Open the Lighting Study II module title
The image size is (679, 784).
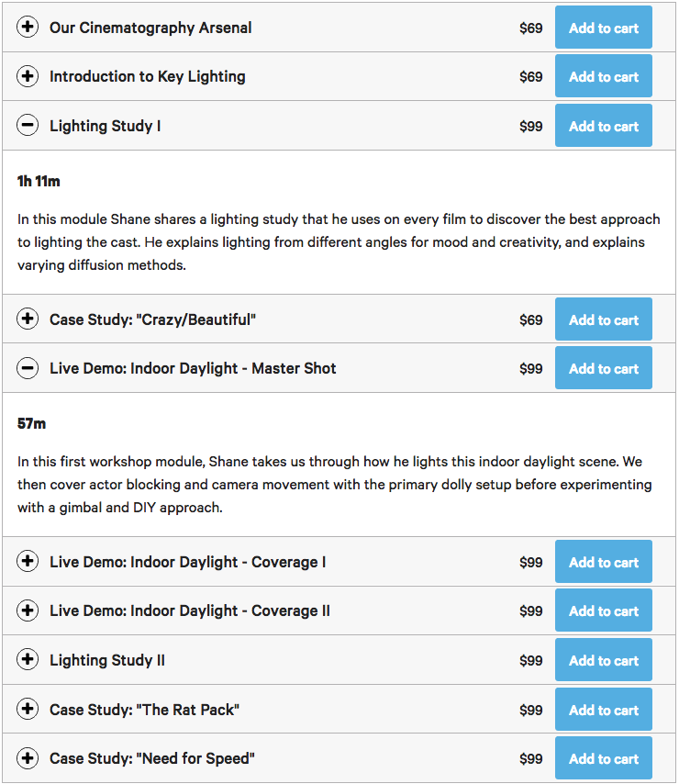click(107, 660)
